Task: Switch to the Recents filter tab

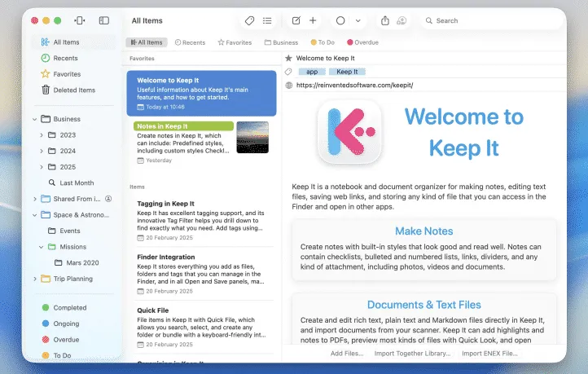Action: coord(190,42)
